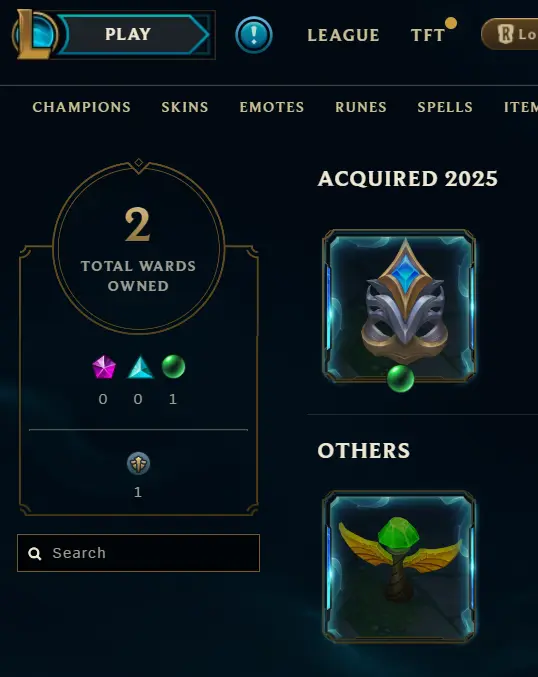538x677 pixels.
Task: Click the PLAY button
Action: point(128,34)
